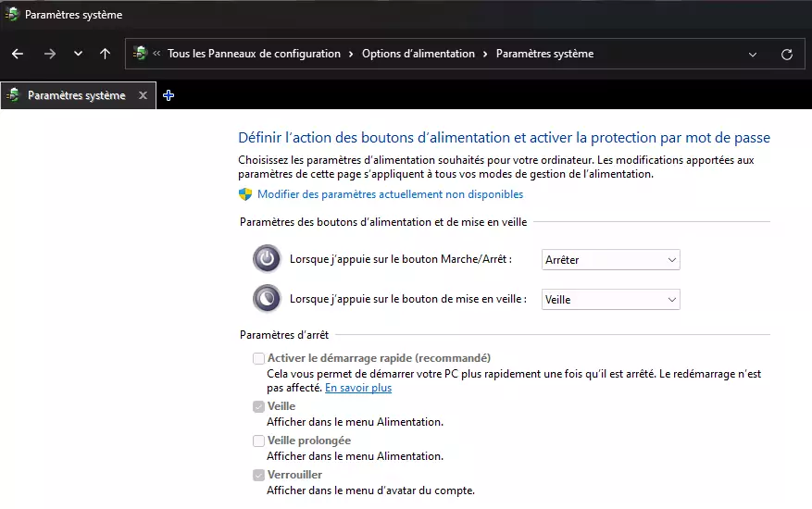Viewport: 812px width, 509px height.
Task: Click the icon on Paramètres système tab
Action: 14,95
